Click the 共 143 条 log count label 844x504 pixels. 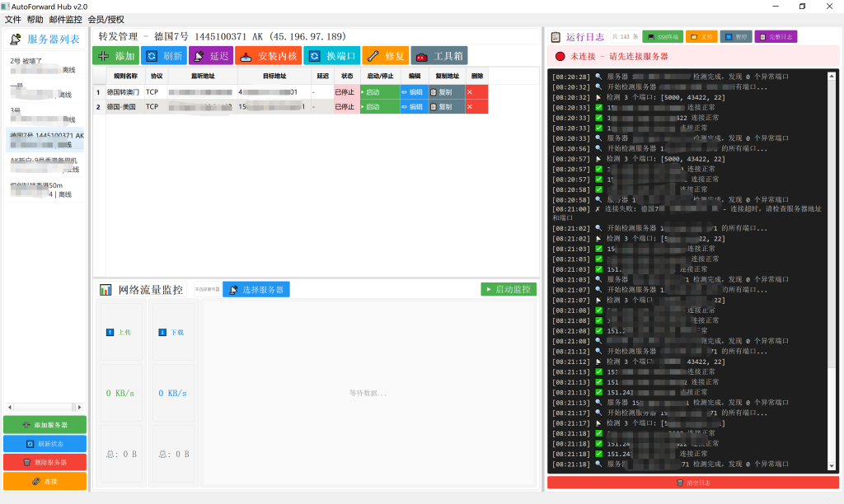tap(625, 36)
